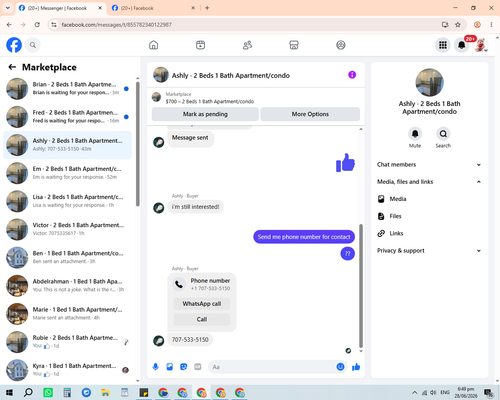Record a voice clip with the microphone icon
This screenshot has height=400, width=500.
click(x=156, y=367)
